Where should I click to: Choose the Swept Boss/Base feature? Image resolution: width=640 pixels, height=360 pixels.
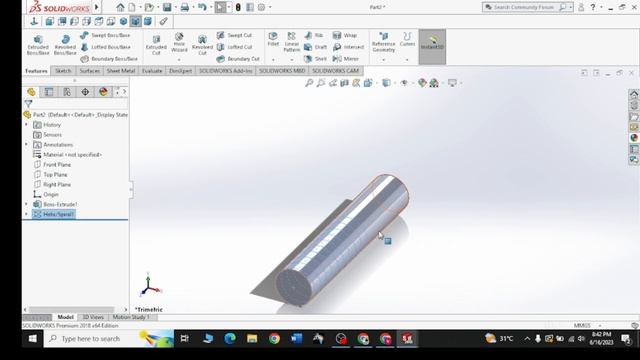(x=106, y=35)
